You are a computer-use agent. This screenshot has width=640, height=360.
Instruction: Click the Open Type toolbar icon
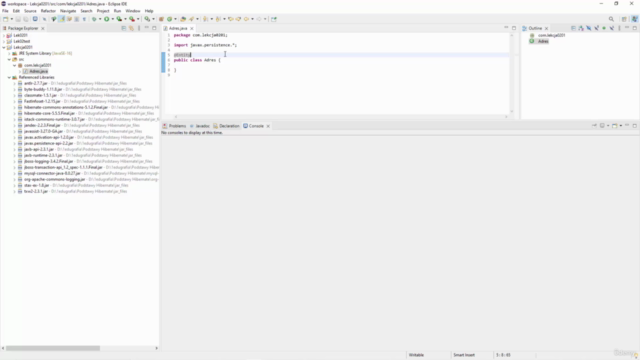pyautogui.click(x=183, y=19)
